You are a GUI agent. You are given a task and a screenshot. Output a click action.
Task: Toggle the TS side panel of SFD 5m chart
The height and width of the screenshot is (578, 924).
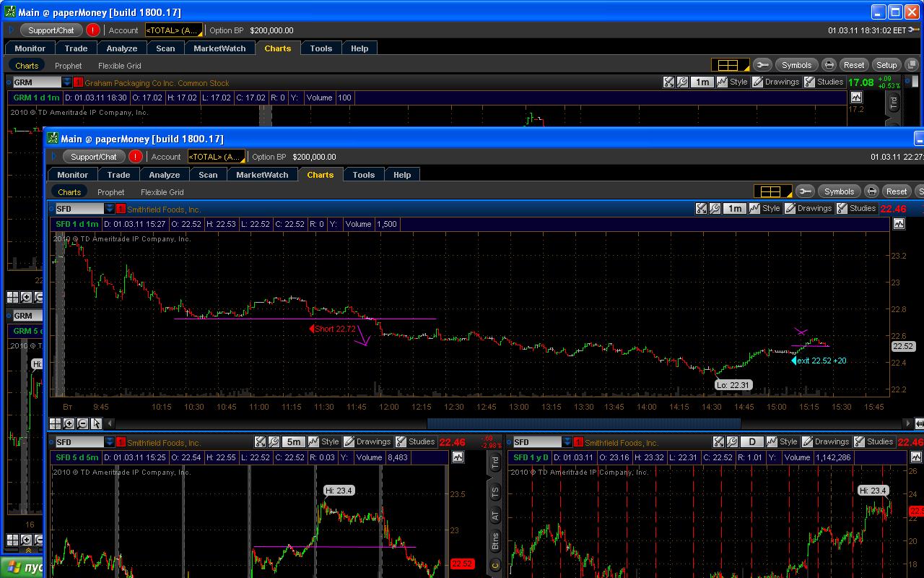495,493
